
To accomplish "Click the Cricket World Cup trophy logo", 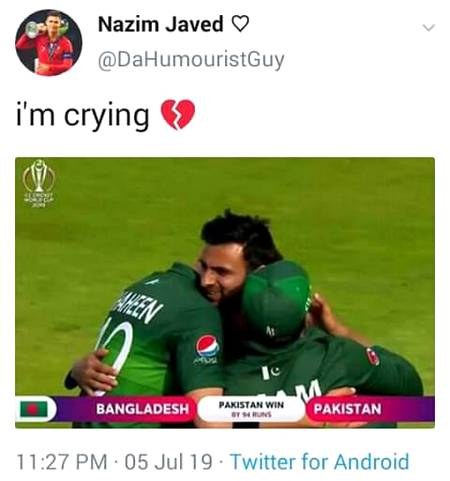I will coord(39,183).
